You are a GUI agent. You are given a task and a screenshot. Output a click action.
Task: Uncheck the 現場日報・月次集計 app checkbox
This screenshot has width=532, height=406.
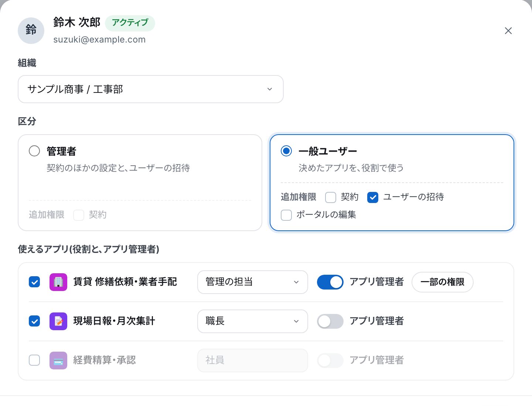(34, 321)
